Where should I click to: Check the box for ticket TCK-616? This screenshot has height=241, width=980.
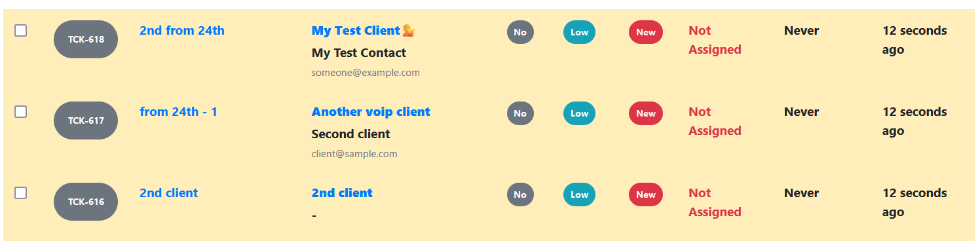21,193
